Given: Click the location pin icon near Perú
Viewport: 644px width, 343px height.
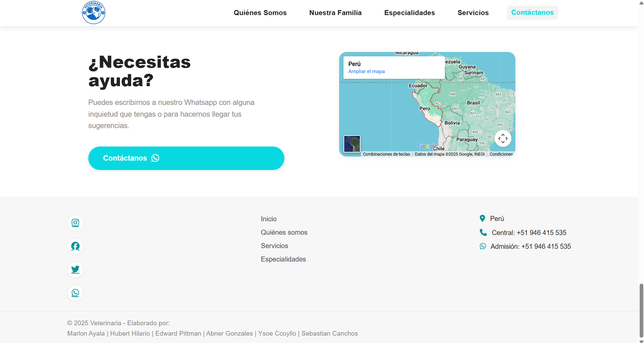Looking at the screenshot, I should tap(482, 219).
